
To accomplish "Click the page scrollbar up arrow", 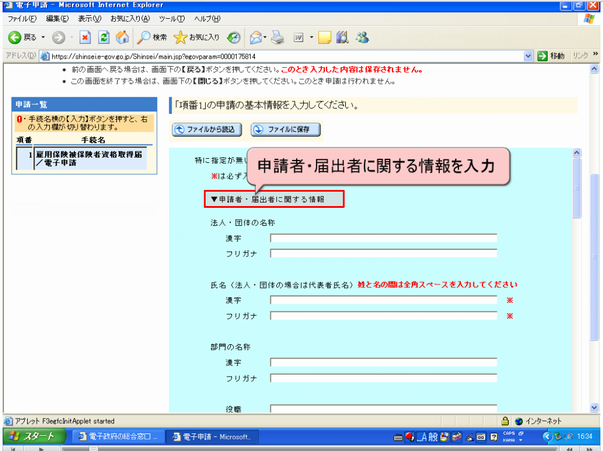I will [x=594, y=69].
